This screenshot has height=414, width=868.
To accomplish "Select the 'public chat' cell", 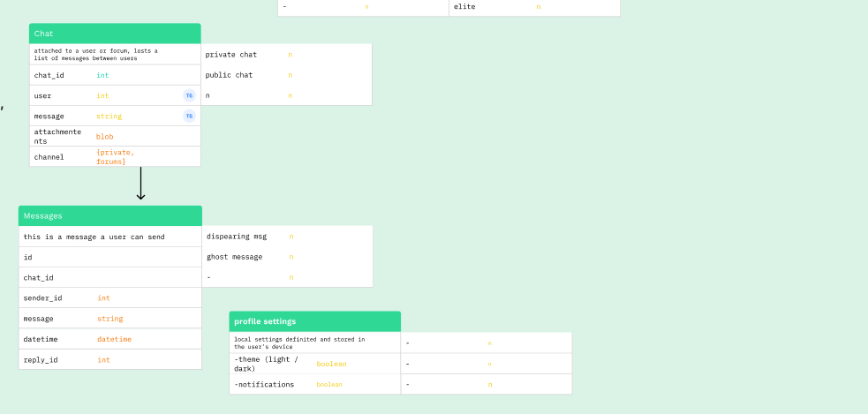I will click(x=229, y=75).
